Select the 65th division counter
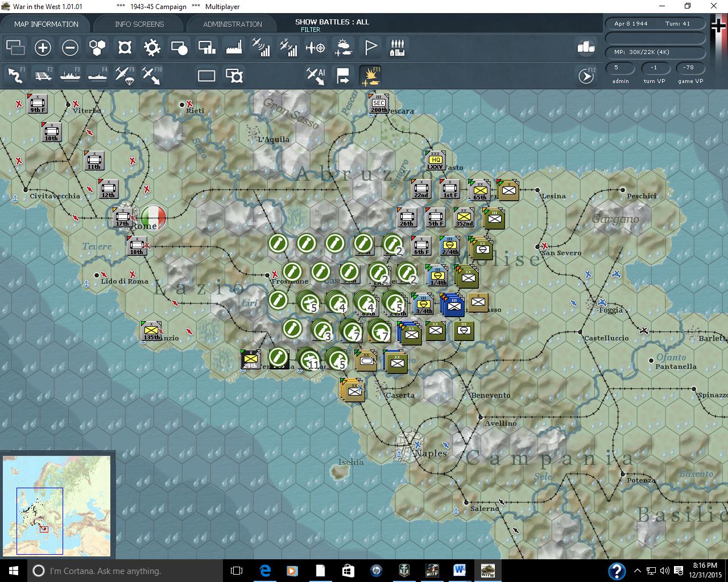 479,190
